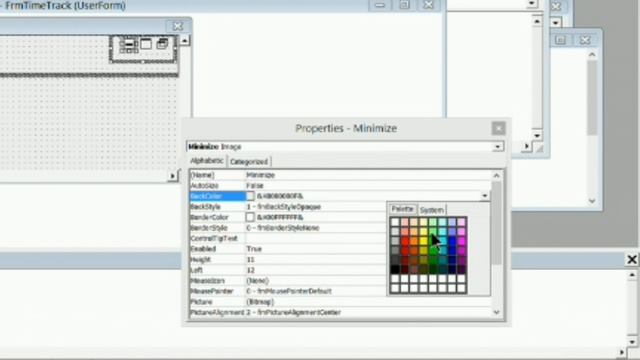Click the BackColor value swatch

tap(250, 196)
